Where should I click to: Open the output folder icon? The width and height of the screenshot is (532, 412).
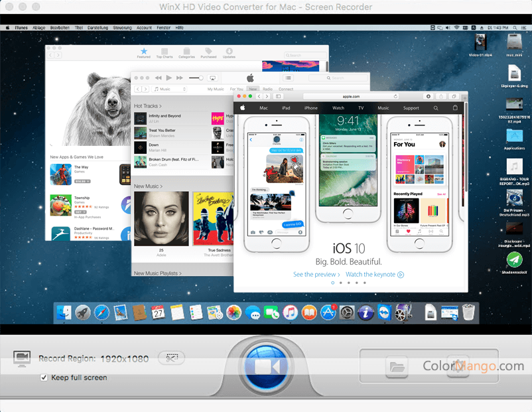(397, 366)
